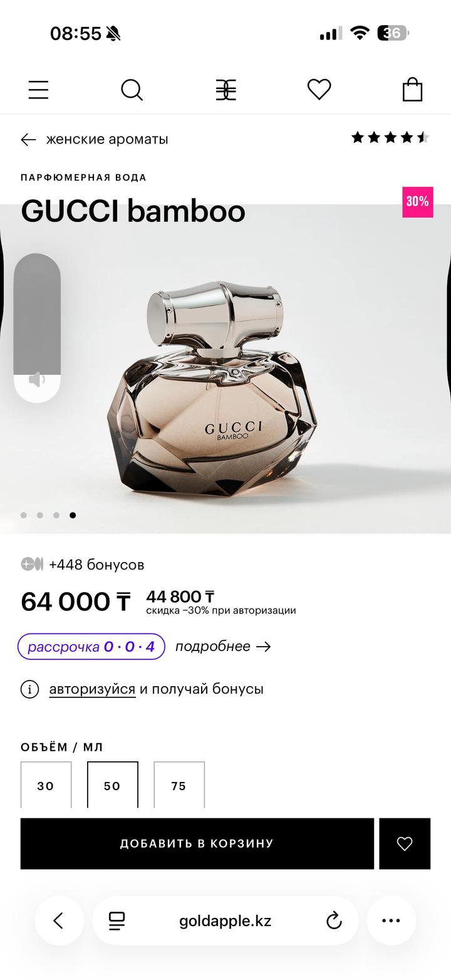Click авторизуйся link
This screenshot has height=980, width=451.
tap(92, 689)
